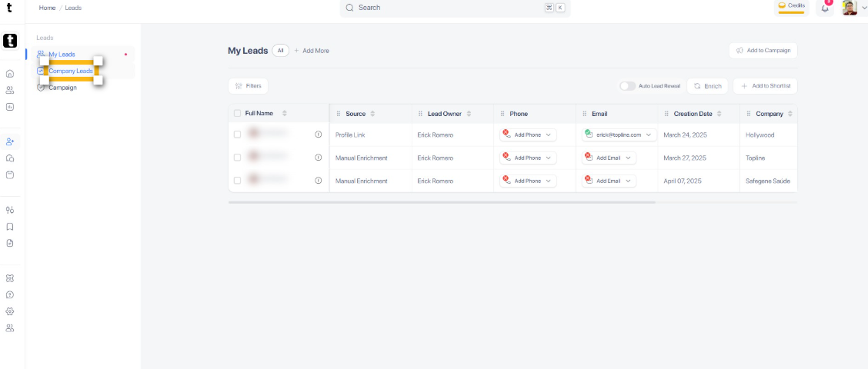Click the Add More link
The width and height of the screenshot is (868, 369).
(312, 50)
